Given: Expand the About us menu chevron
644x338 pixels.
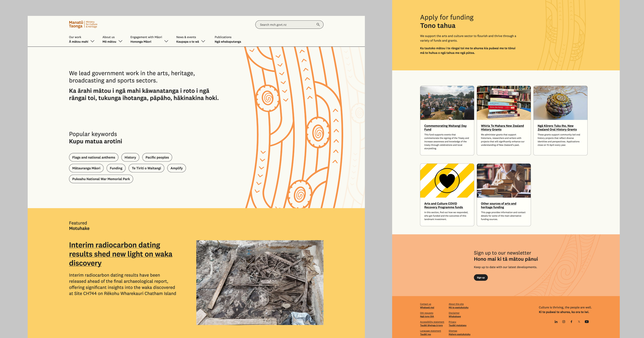Looking at the screenshot, I should tap(120, 41).
